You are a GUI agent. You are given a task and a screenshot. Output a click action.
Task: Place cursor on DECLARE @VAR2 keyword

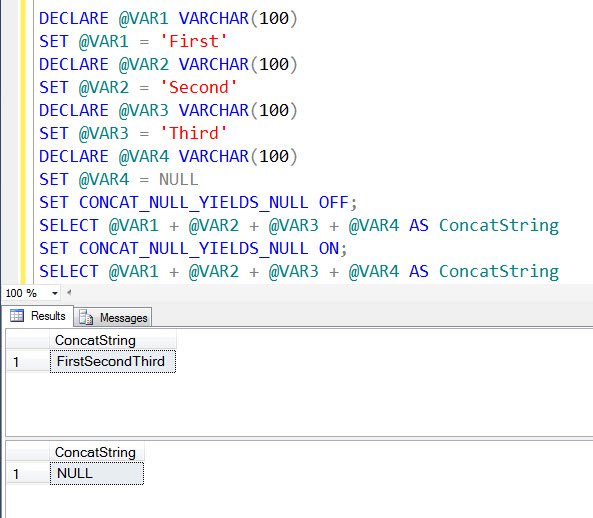[74, 64]
